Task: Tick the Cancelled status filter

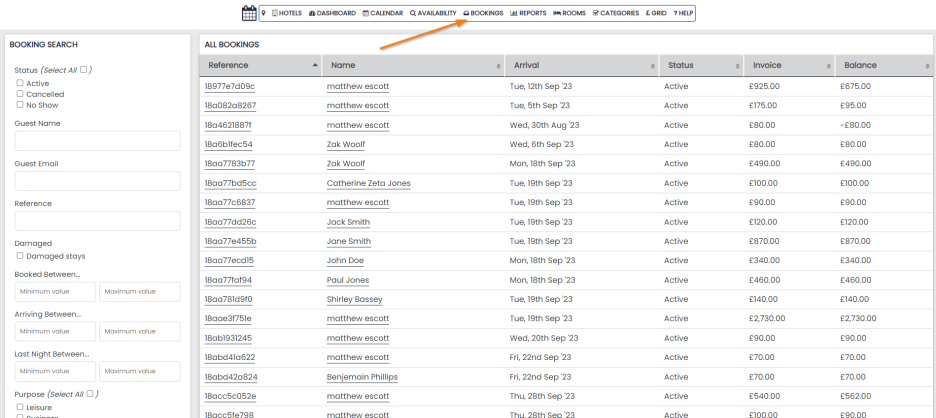Action: click(x=20, y=94)
